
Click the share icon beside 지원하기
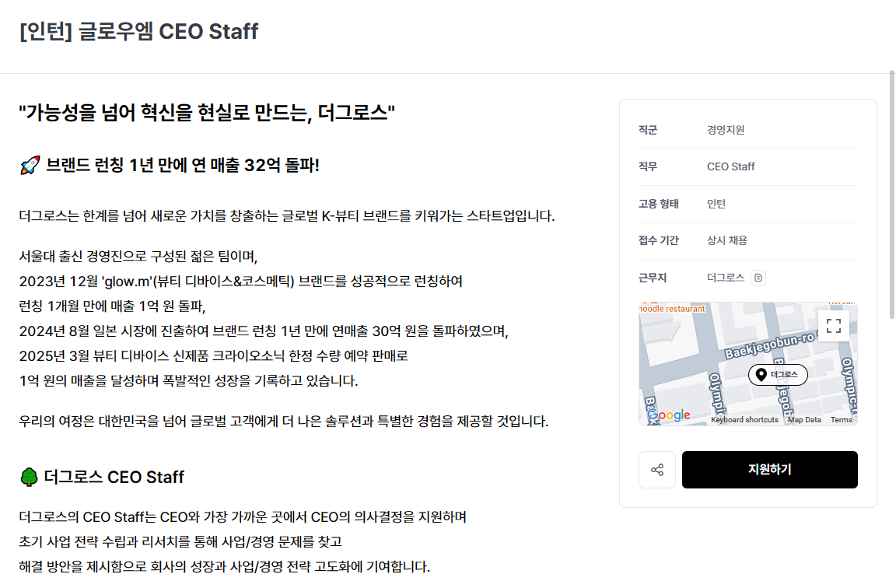pyautogui.click(x=657, y=470)
